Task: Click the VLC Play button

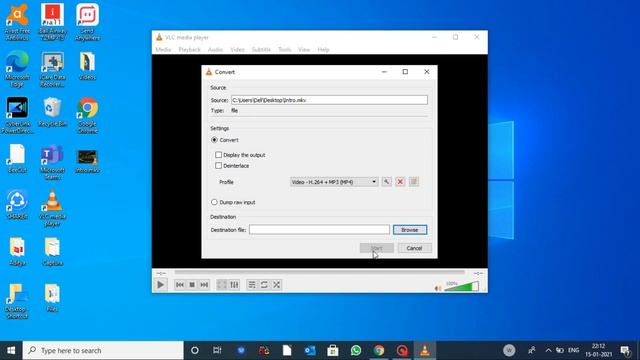Action: (160, 284)
